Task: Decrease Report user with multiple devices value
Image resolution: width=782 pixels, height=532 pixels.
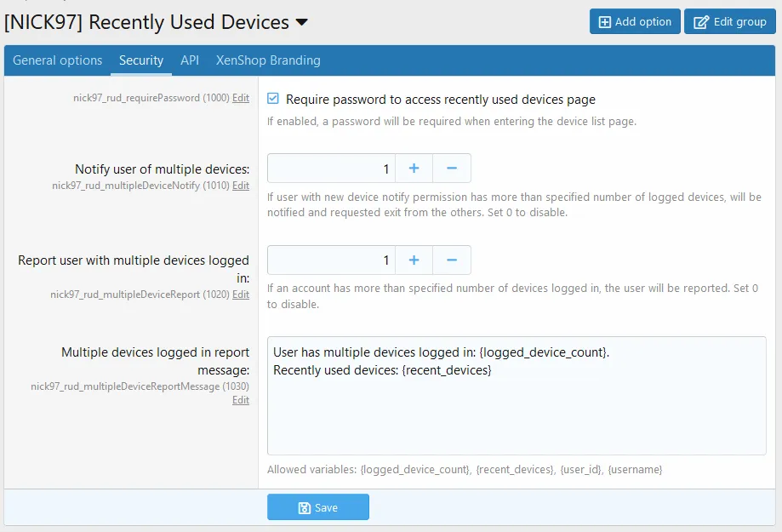Action: (452, 260)
